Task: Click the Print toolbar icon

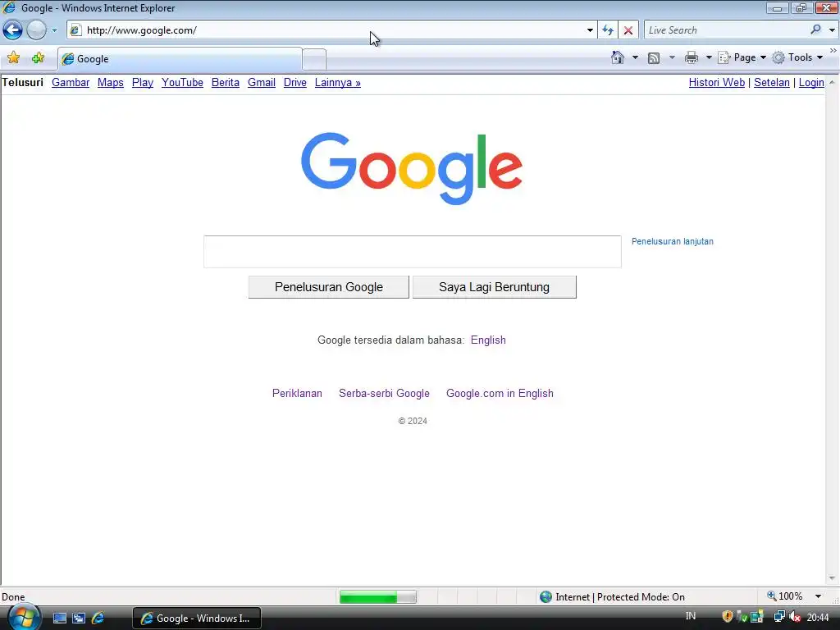Action: 692,57
